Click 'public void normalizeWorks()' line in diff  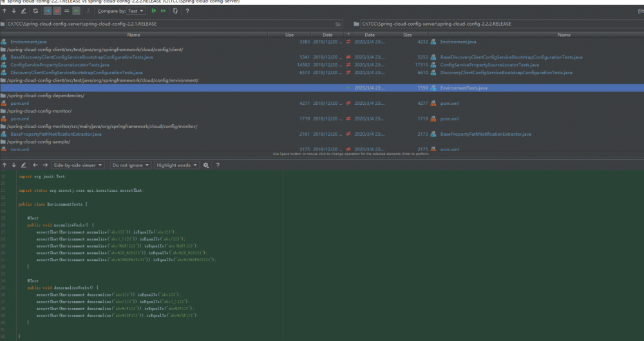click(61, 225)
